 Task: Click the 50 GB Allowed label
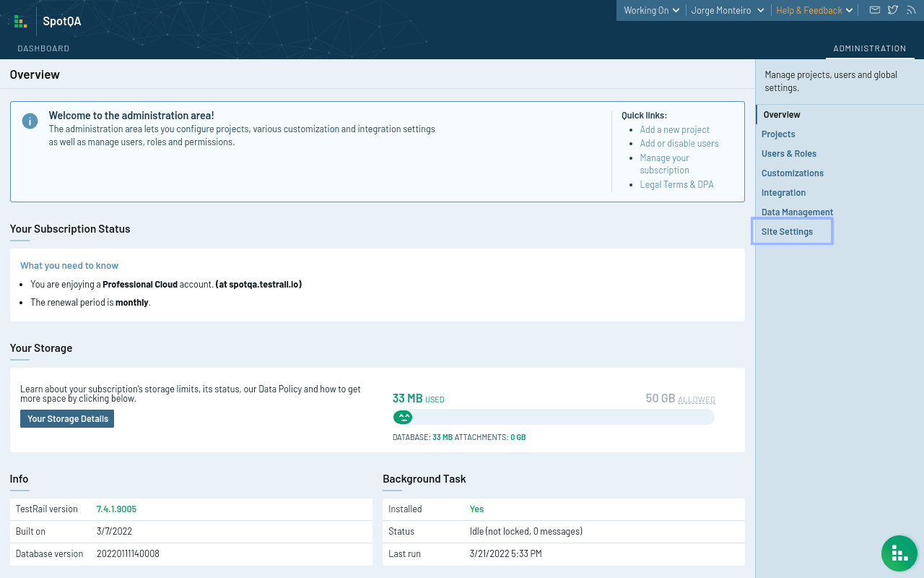[x=680, y=399]
